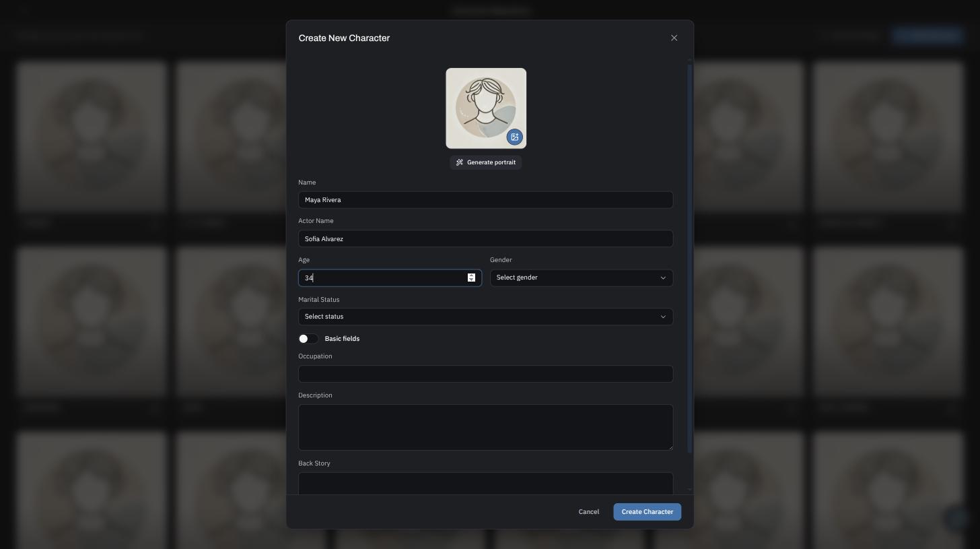Image resolution: width=980 pixels, height=549 pixels.
Task: Click the Cancel button
Action: click(x=589, y=512)
